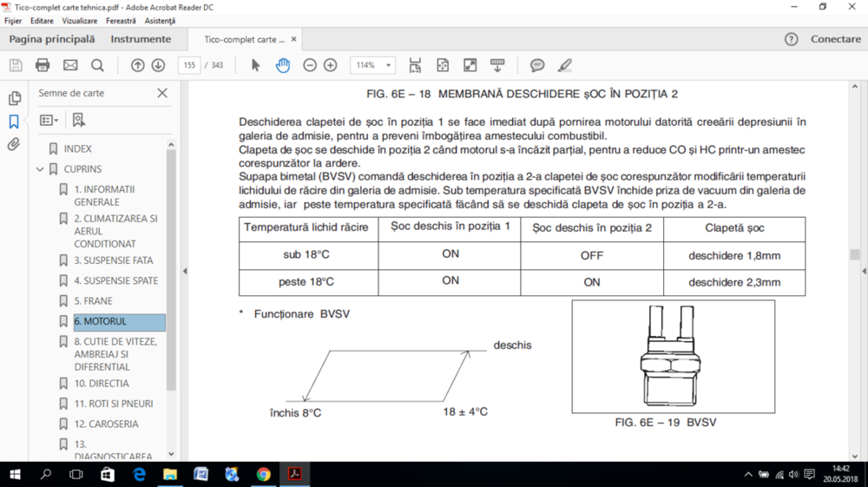Switch to the Instrumente tab
The height and width of the screenshot is (487, 868).
[141, 39]
